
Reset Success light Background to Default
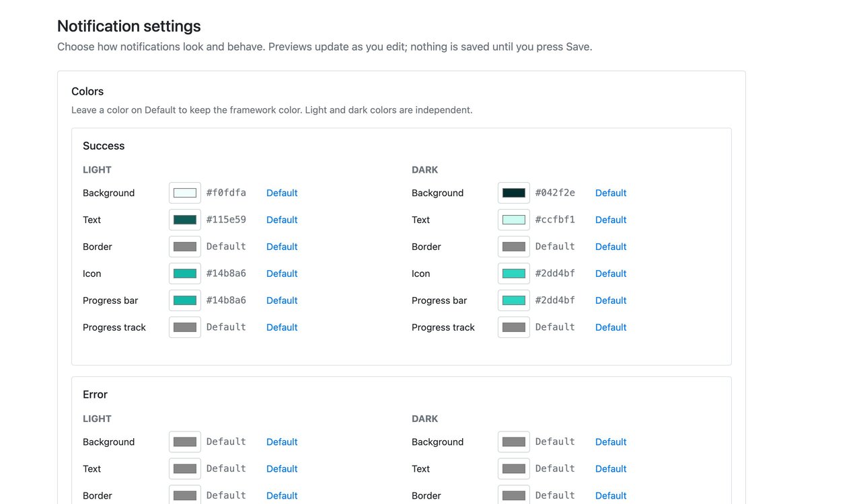point(282,193)
